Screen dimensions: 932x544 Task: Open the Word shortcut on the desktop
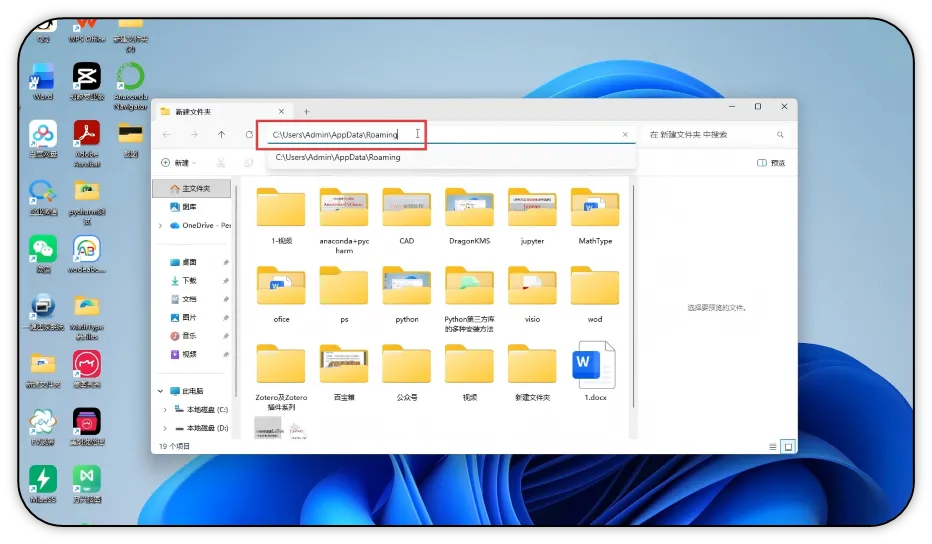(43, 83)
